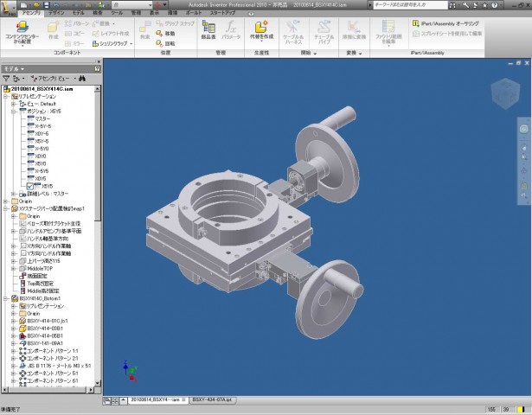Open the Bill of Materials (部品表)

tap(208, 30)
